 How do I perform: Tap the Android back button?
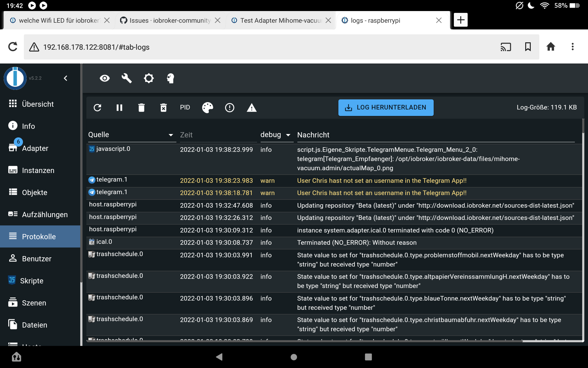pos(219,357)
